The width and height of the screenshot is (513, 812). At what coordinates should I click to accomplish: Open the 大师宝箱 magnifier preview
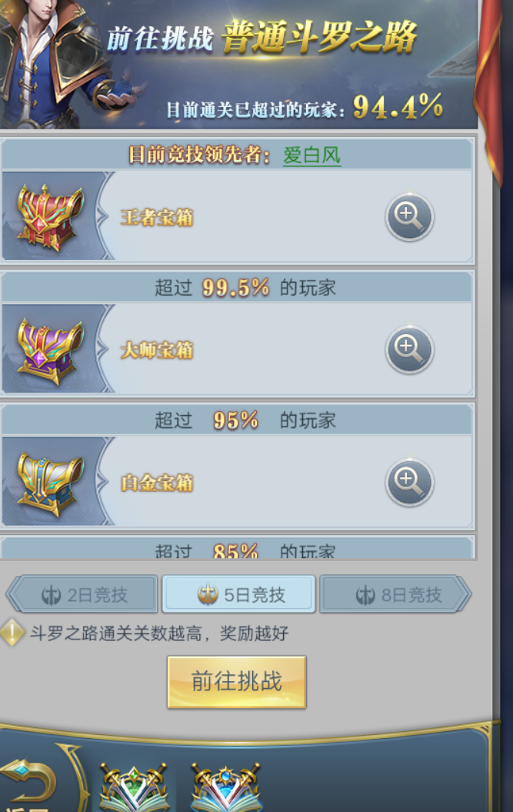click(x=409, y=349)
